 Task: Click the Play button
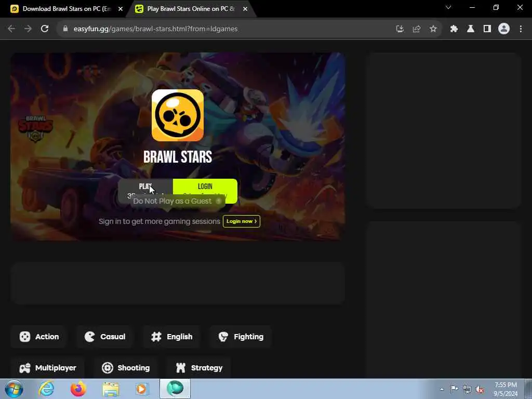point(145,191)
